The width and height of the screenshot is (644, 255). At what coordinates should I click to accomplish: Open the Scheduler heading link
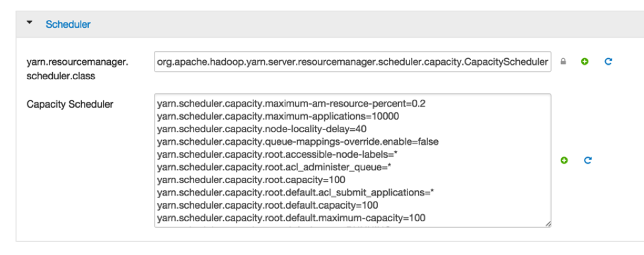click(68, 24)
